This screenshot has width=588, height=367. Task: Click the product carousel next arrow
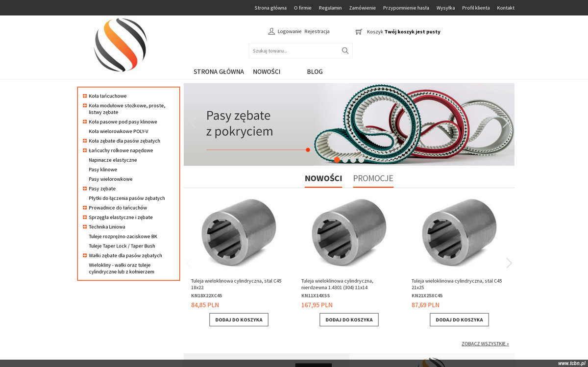pos(509,263)
